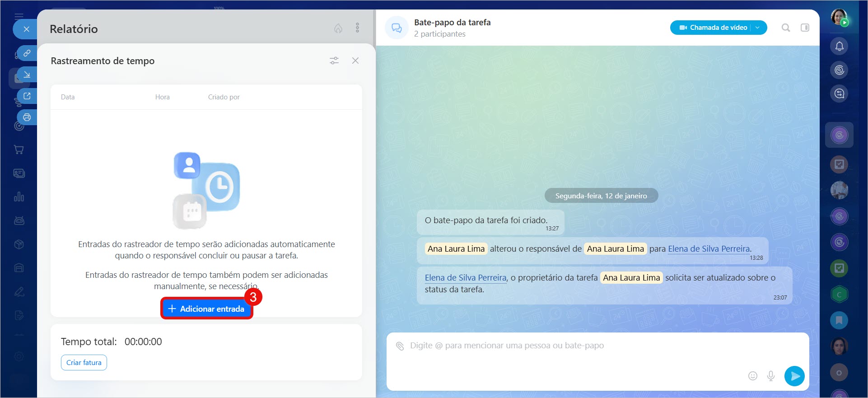The width and height of the screenshot is (868, 398).
Task: Expand the video call dropdown arrow
Action: pos(758,28)
